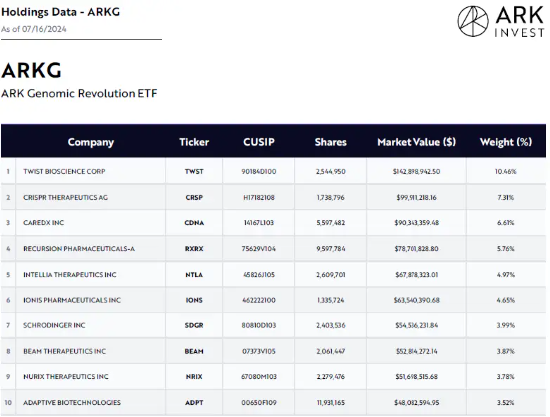
Task: Select CUSIP 07373V105 cell
Action: [259, 351]
